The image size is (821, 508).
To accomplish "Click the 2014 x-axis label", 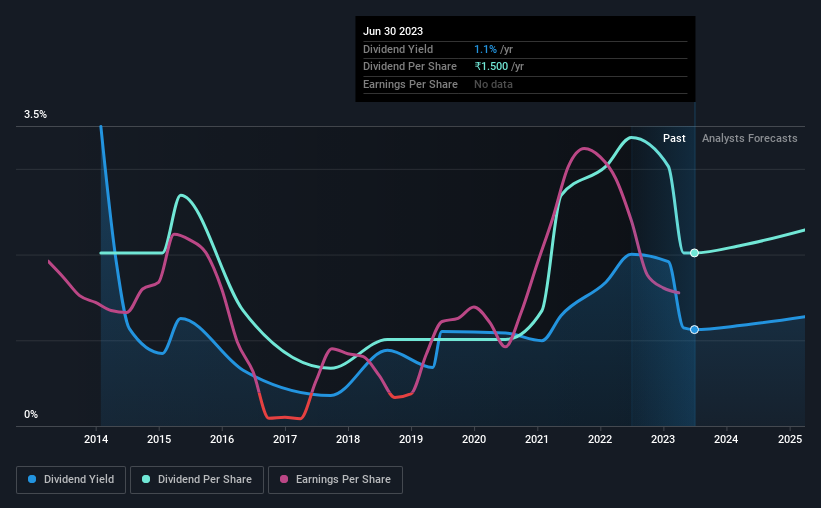I will tap(96, 439).
